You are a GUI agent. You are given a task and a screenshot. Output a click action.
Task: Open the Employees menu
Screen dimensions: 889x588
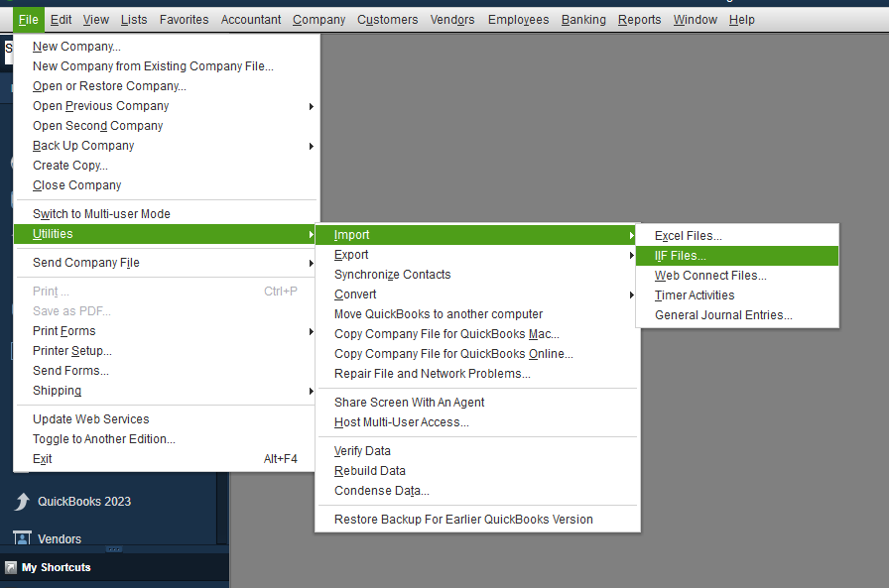tap(518, 20)
